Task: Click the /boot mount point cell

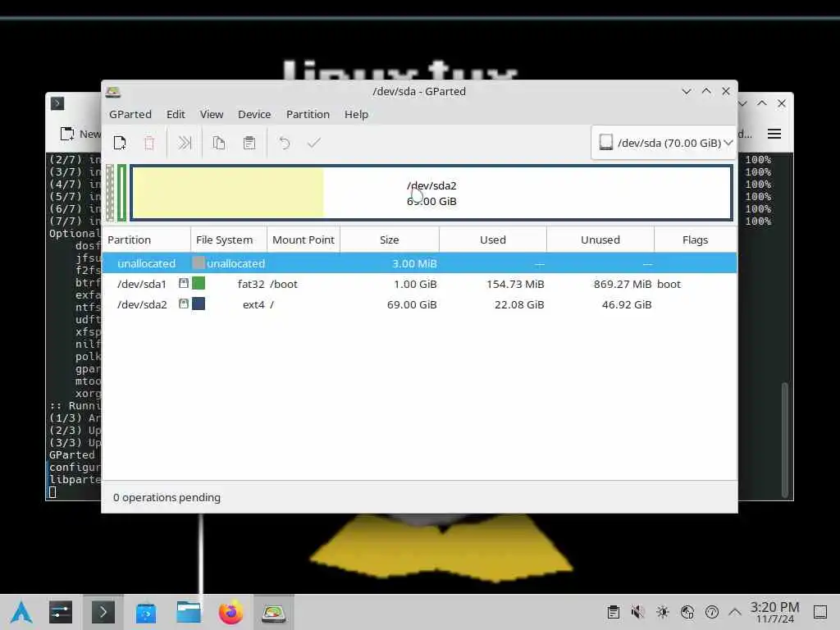Action: pos(284,285)
